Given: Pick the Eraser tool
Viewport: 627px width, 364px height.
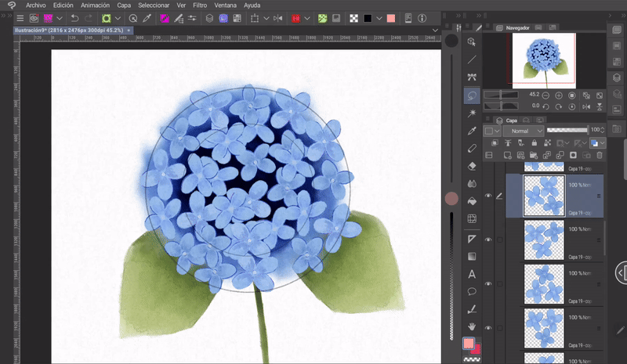Looking at the screenshot, I should coord(472,166).
